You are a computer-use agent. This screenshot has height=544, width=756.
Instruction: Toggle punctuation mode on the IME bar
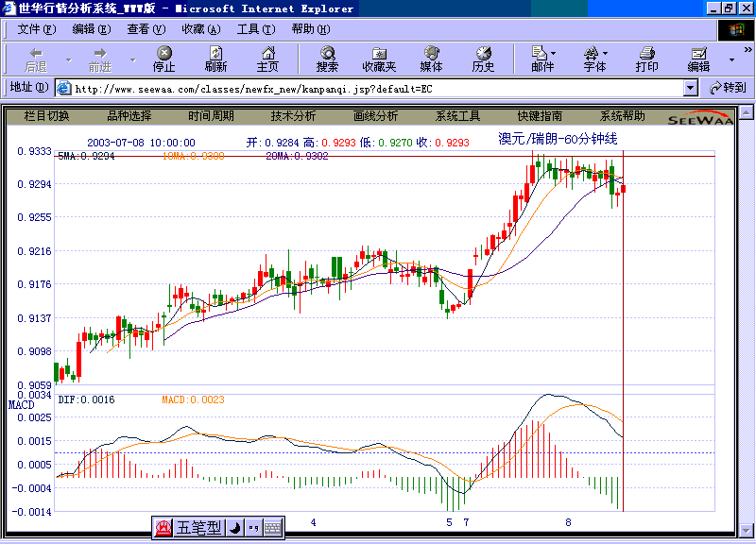[x=253, y=528]
